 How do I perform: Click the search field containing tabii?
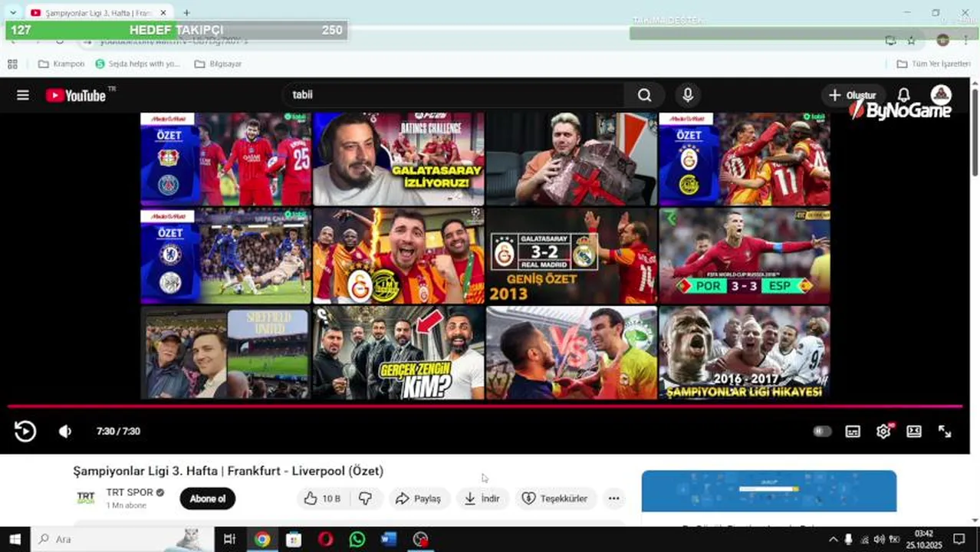tap(452, 95)
